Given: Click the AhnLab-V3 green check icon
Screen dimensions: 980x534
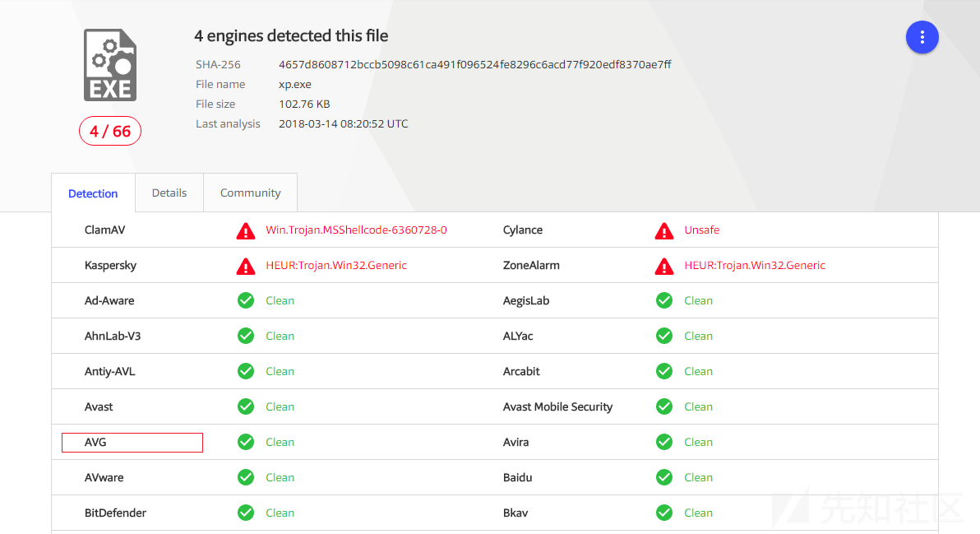Looking at the screenshot, I should [246, 336].
